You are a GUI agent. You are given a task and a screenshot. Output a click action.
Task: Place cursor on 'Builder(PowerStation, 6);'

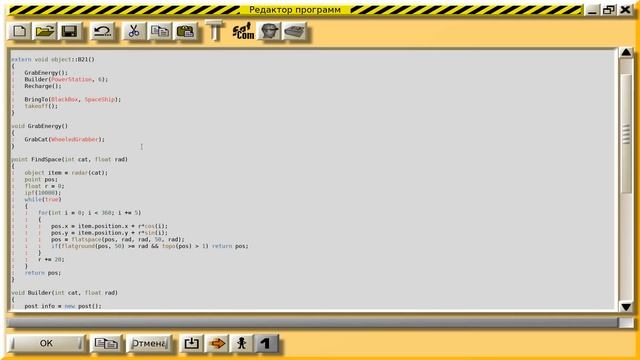(x=66, y=79)
